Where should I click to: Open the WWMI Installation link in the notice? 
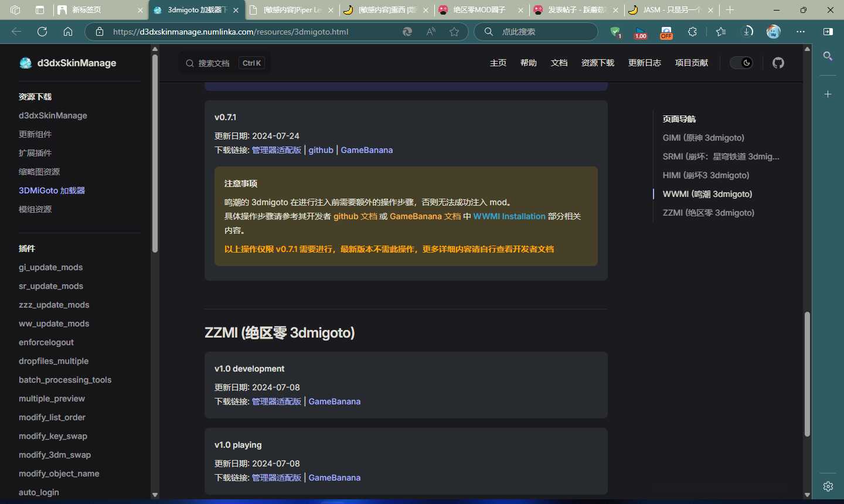point(509,216)
